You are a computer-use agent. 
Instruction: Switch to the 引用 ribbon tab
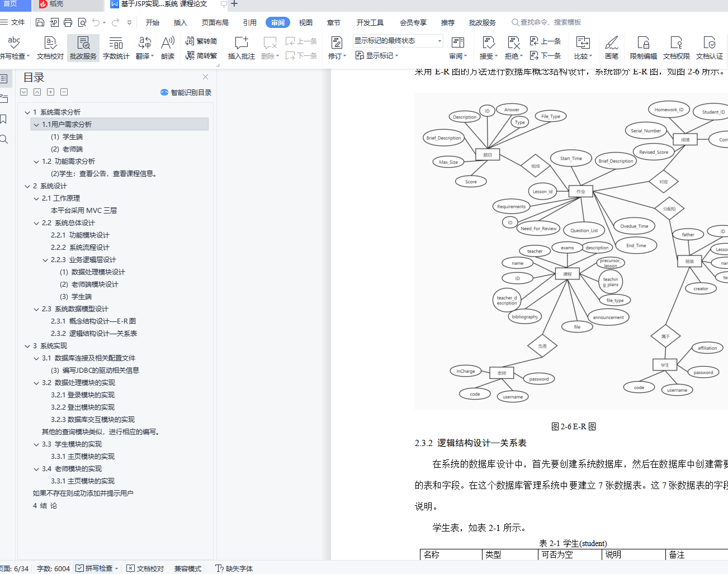pos(250,22)
